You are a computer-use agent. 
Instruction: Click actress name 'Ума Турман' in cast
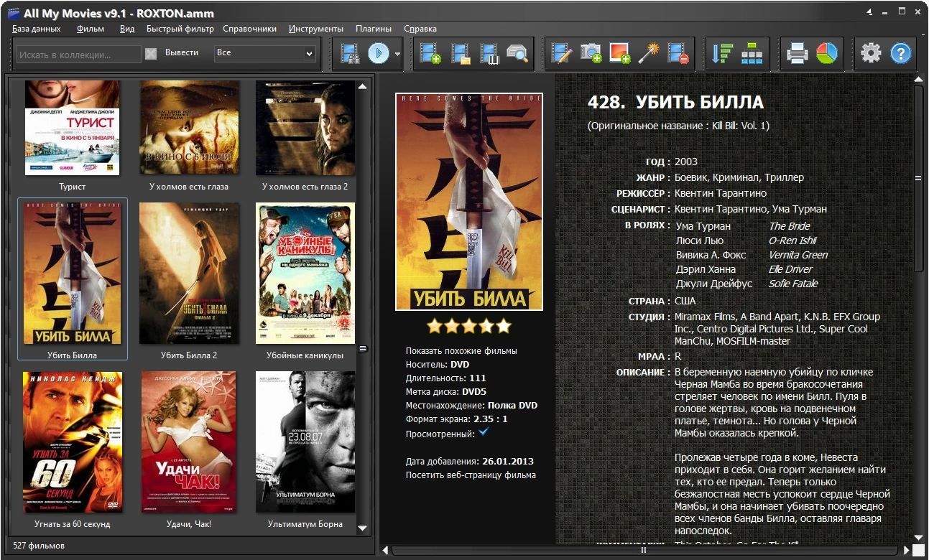pos(703,226)
